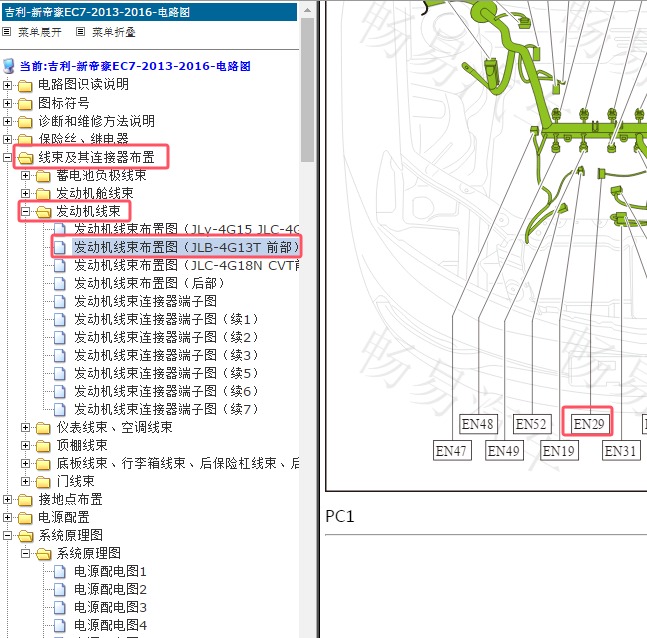The image size is (647, 638).
Task: Click the 诊断和维修方法说明 folder icon
Action: point(25,122)
